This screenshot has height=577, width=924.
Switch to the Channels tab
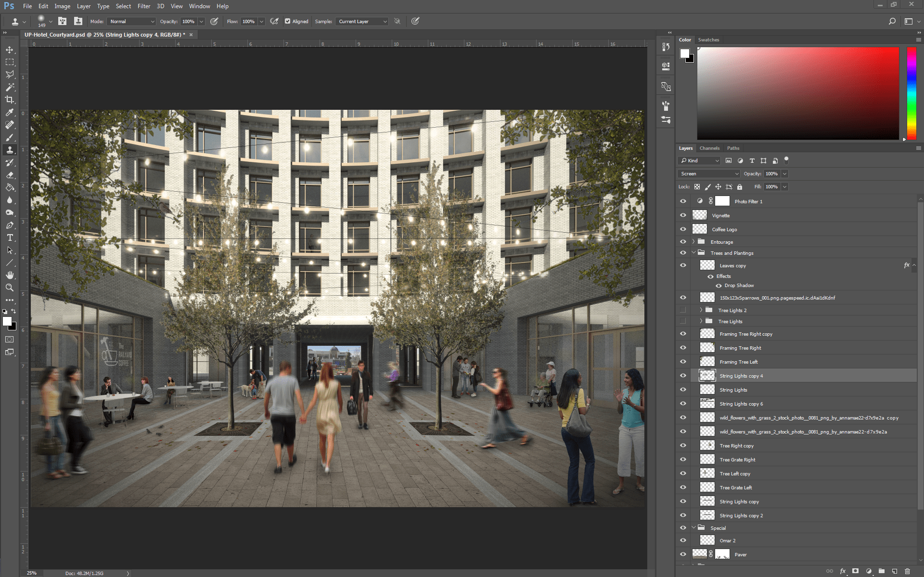pyautogui.click(x=709, y=148)
